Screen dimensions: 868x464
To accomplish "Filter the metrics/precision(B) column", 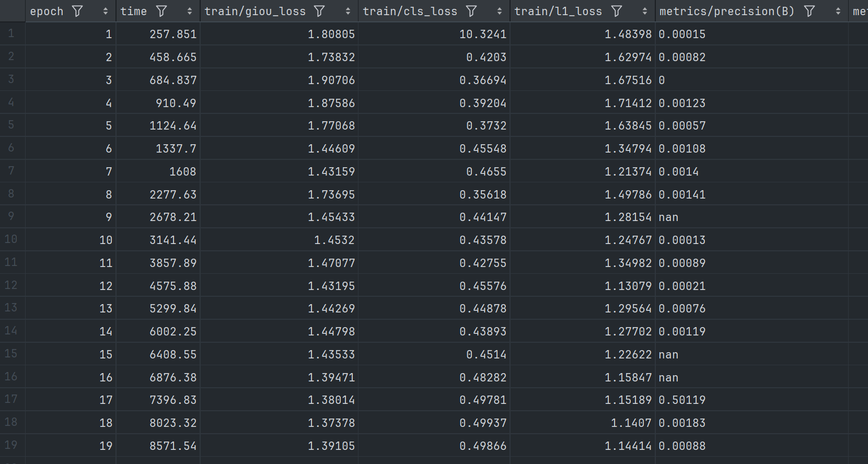I will 809,11.
